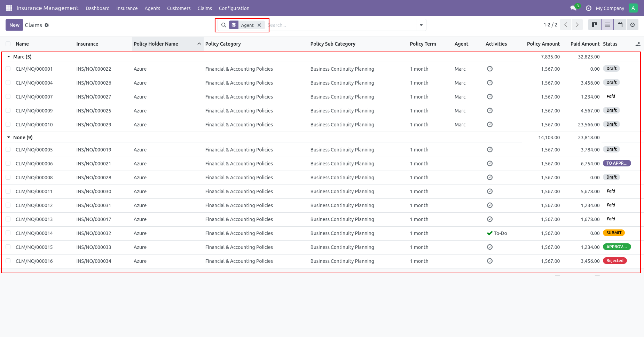Open activity clock for CLM/NO/000015
This screenshot has width=644, height=337.
pyautogui.click(x=490, y=247)
